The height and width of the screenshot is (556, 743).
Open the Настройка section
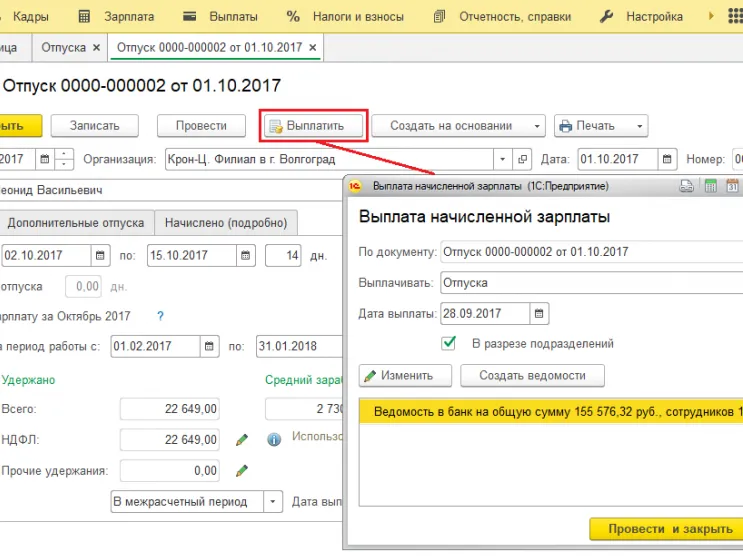(654, 17)
